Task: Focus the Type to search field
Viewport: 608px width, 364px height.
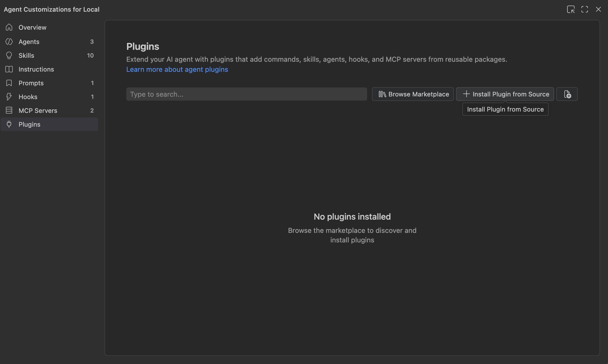Action: coord(247,94)
